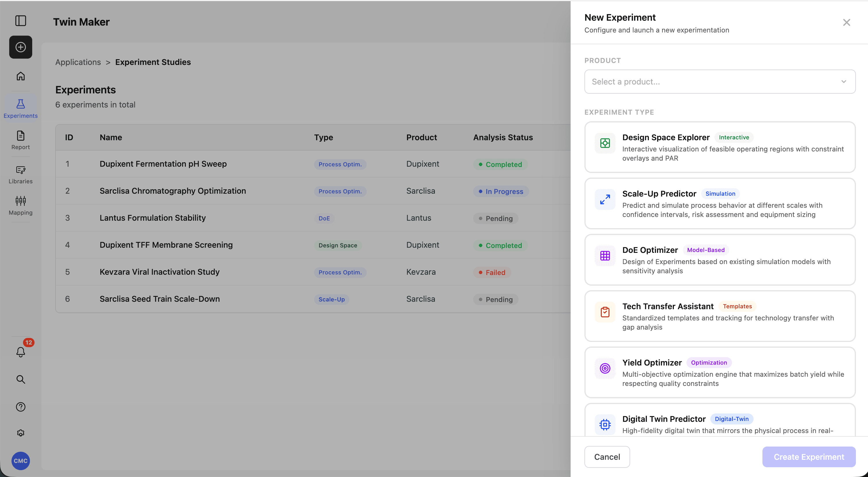Open notifications bell with 12 badge
The image size is (868, 477).
[20, 352]
